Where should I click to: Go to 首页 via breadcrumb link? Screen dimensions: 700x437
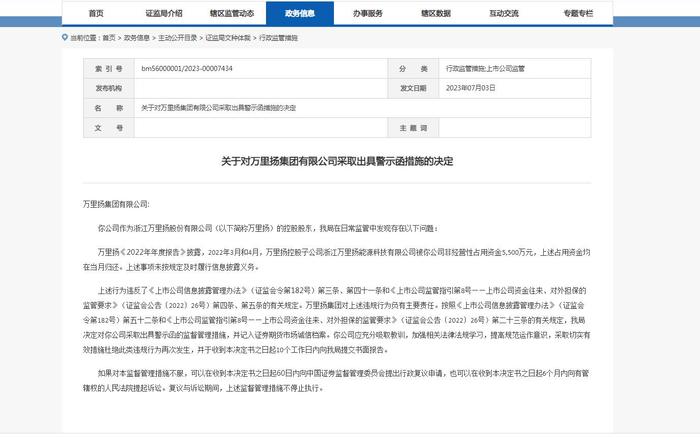point(109,38)
